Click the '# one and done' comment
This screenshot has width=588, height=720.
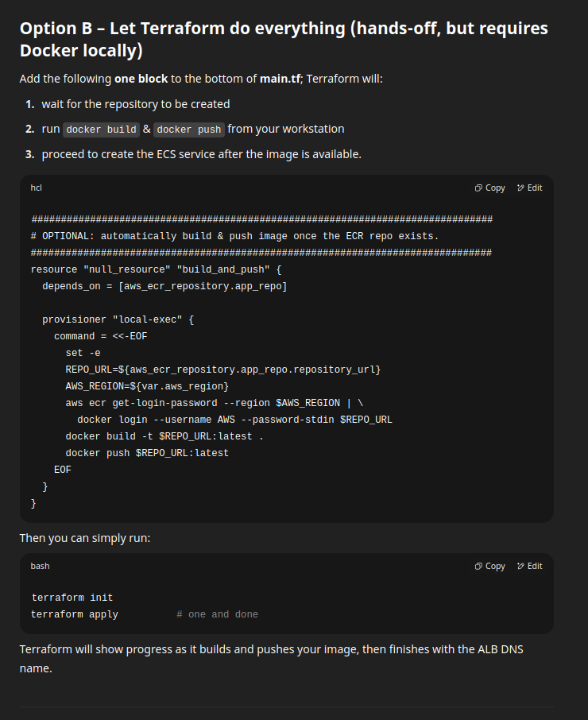pyautogui.click(x=218, y=614)
